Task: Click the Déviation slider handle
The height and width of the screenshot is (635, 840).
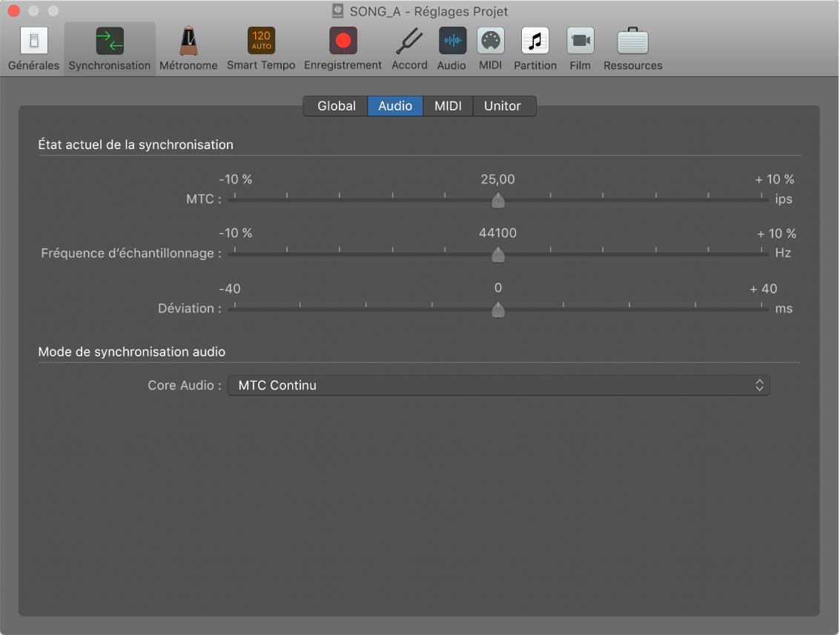Action: 498,309
